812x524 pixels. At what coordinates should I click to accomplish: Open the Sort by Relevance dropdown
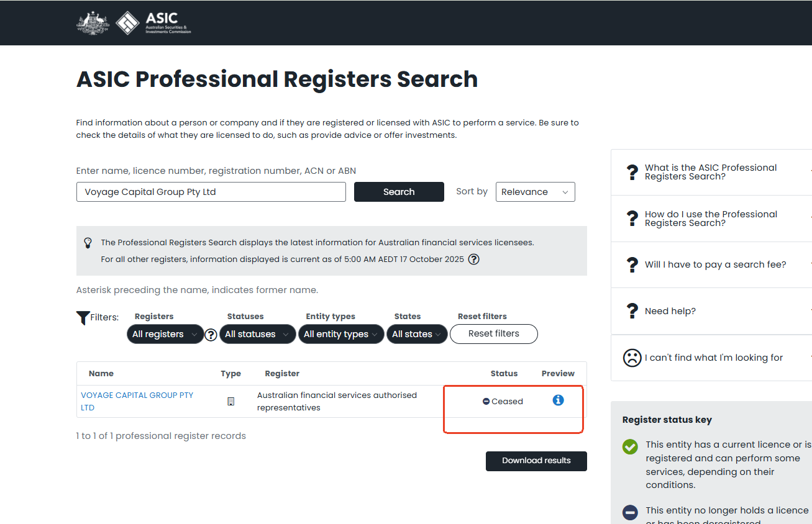[x=535, y=192]
